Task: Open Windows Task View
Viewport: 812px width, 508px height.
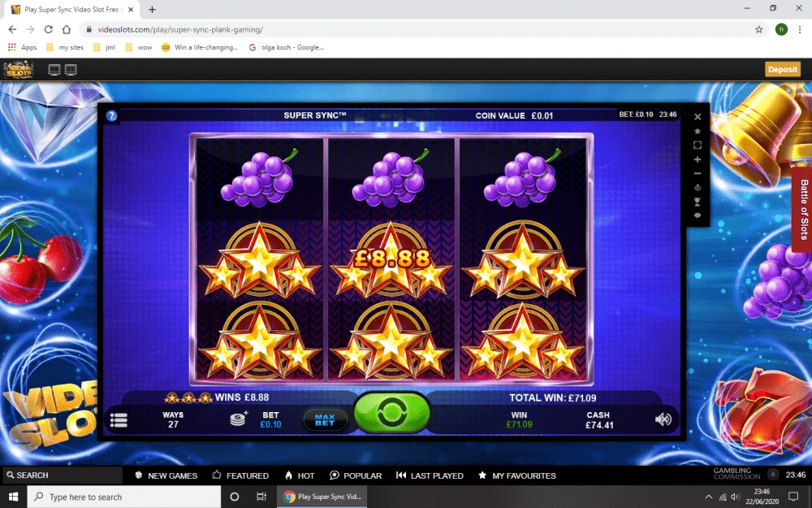Action: (261, 497)
